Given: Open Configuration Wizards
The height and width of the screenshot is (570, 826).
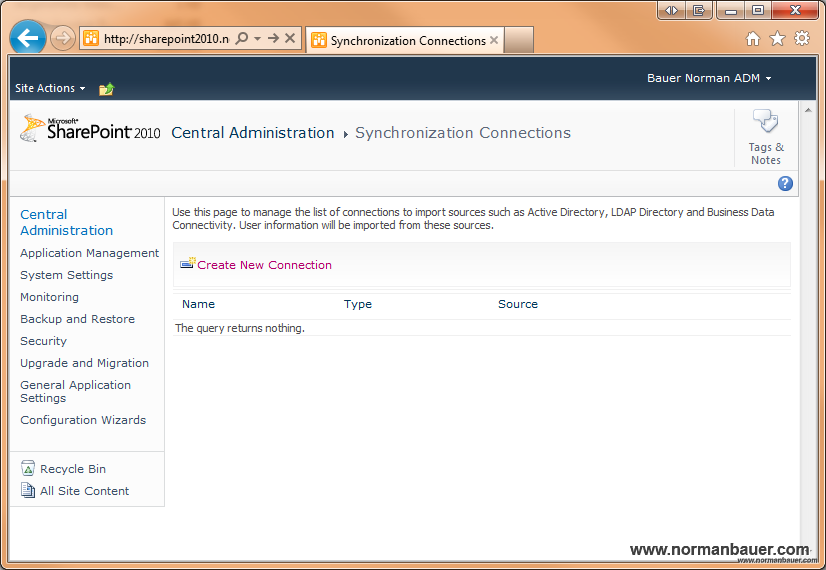Looking at the screenshot, I should click(x=83, y=420).
